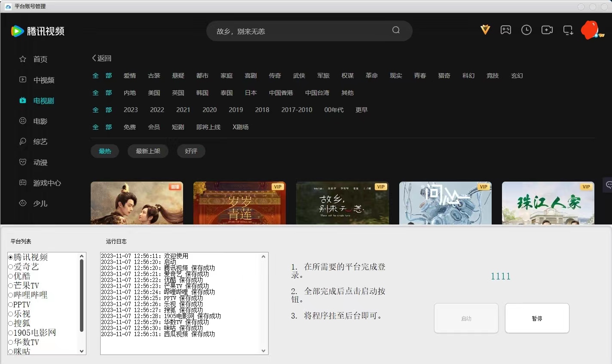Image resolution: width=612 pixels, height=364 pixels.
Task: Select 哔哩哔哩 platform radio button
Action: (x=11, y=295)
